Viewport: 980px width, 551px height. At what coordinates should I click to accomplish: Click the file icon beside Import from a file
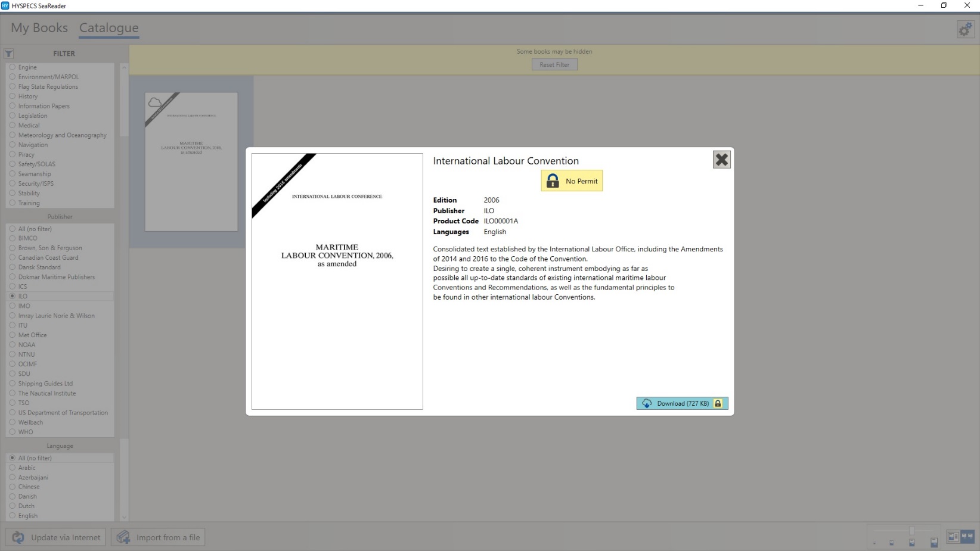(x=123, y=537)
